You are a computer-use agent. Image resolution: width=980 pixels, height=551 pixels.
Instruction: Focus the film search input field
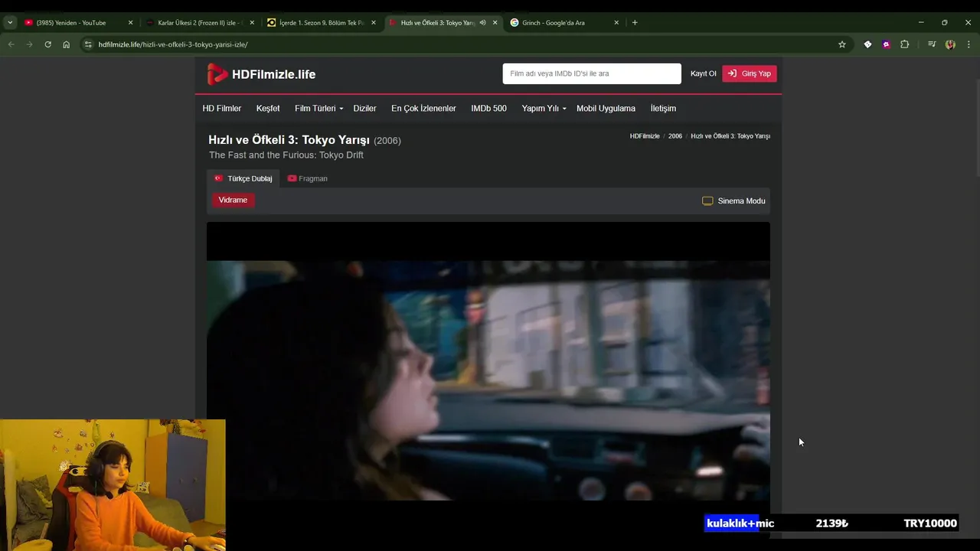pos(592,73)
